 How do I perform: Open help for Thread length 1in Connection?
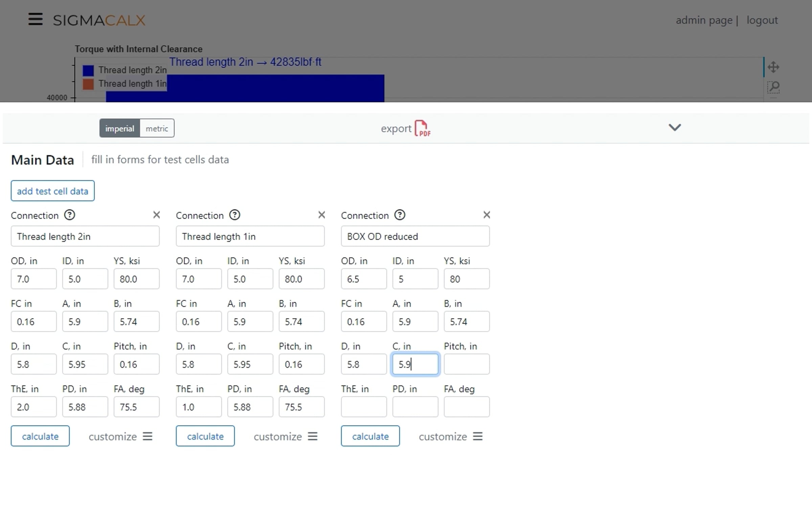click(x=235, y=215)
